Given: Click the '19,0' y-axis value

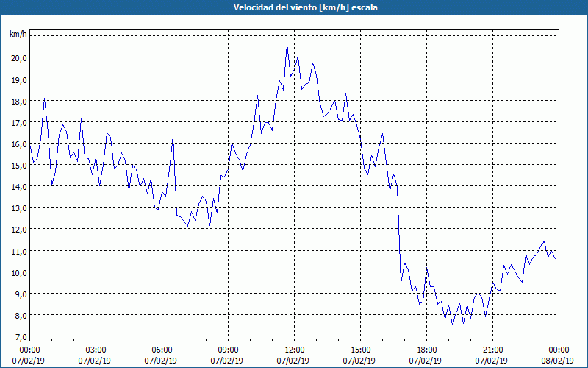Looking at the screenshot, I should pyautogui.click(x=18, y=80).
